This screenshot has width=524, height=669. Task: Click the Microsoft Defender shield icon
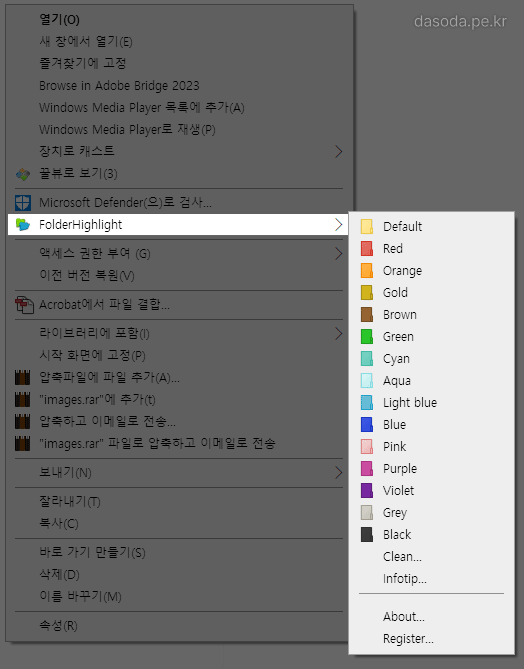pos(23,203)
